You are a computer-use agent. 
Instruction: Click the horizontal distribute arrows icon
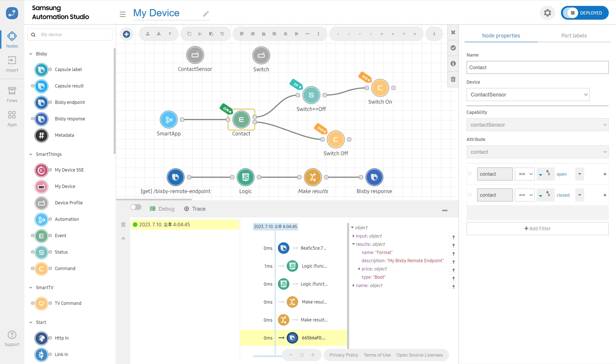[308, 34]
